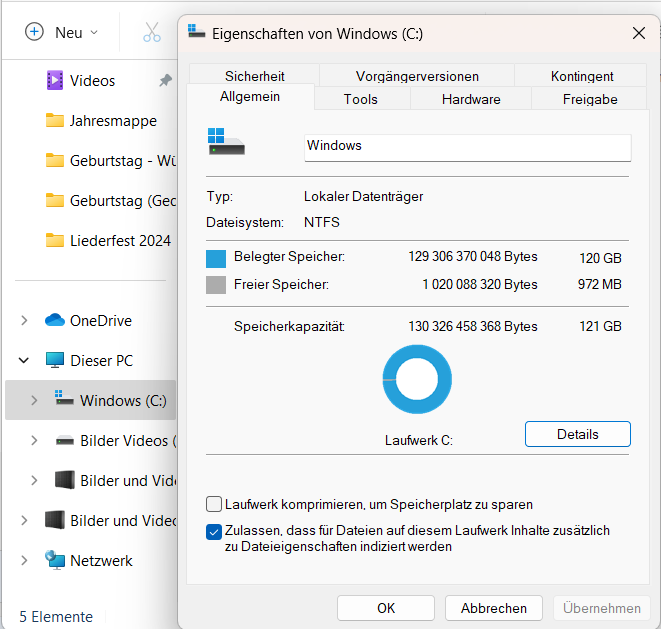Click the scissors cut icon
The height and width of the screenshot is (629, 661).
(x=152, y=32)
